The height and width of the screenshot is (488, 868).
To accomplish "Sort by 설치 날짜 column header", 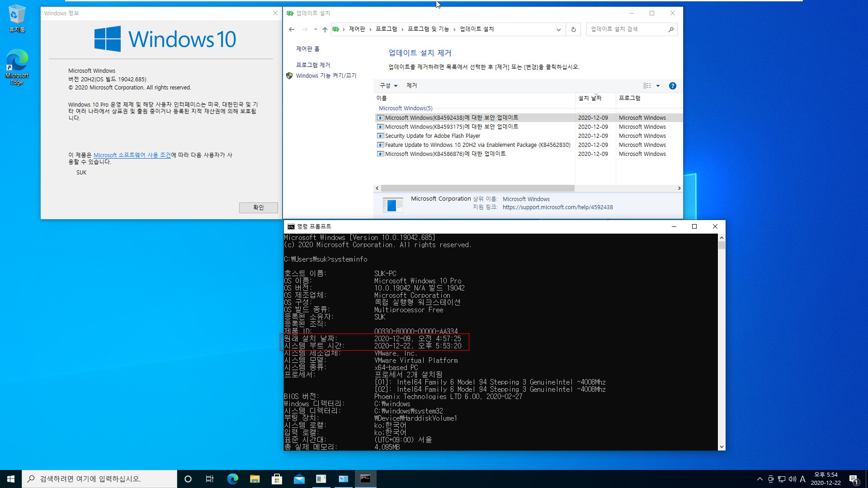I will tap(595, 99).
